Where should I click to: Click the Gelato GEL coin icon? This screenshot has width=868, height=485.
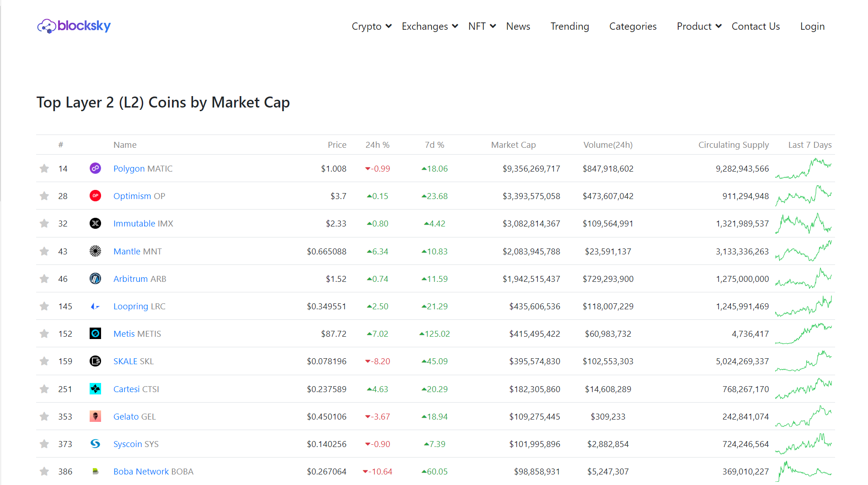[95, 416]
